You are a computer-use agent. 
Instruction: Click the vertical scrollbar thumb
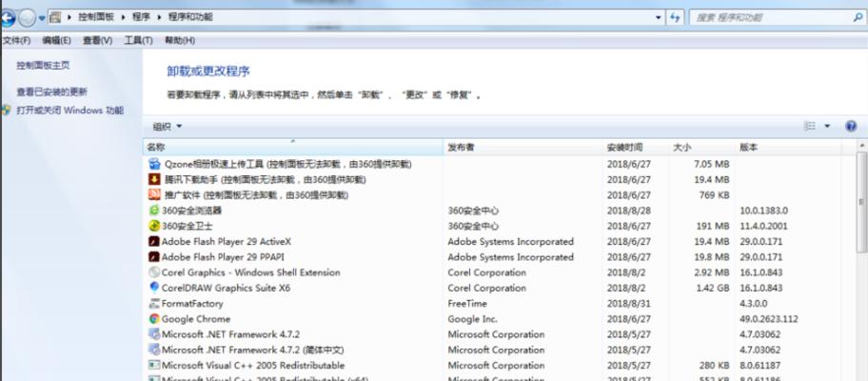[x=862, y=201]
